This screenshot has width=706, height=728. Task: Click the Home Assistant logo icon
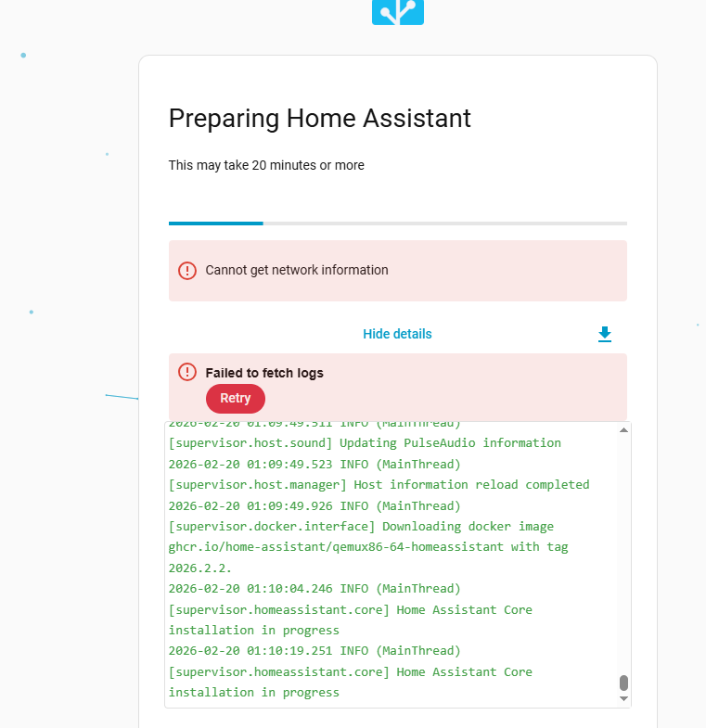tap(398, 12)
